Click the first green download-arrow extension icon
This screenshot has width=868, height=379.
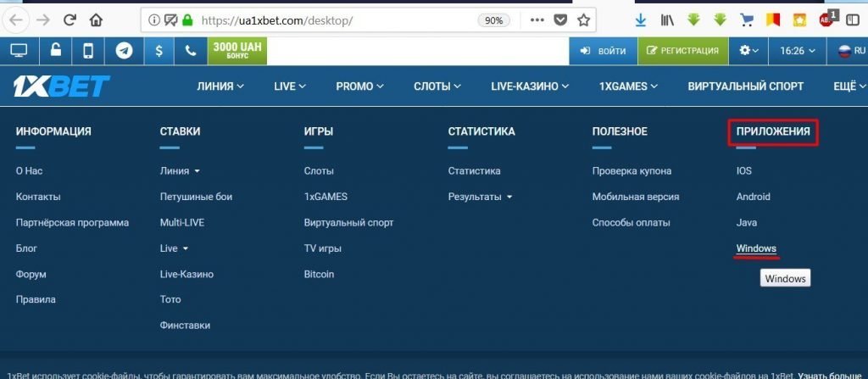coord(693,20)
